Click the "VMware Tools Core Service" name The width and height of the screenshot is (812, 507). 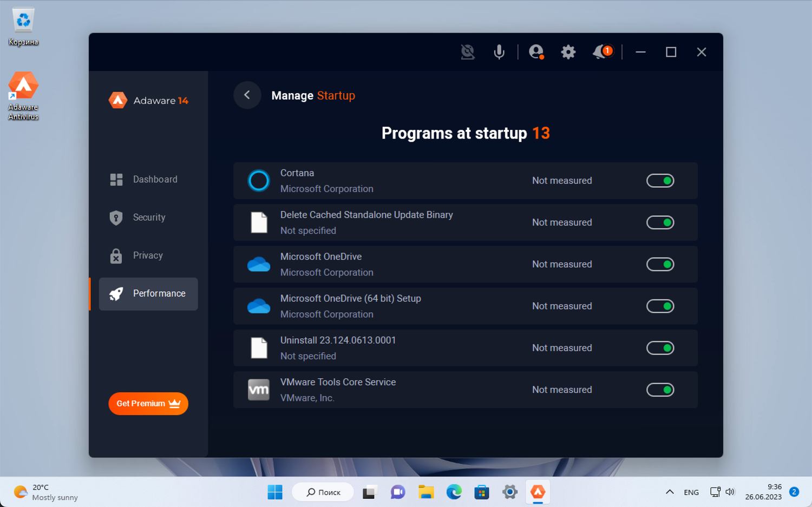pyautogui.click(x=338, y=382)
